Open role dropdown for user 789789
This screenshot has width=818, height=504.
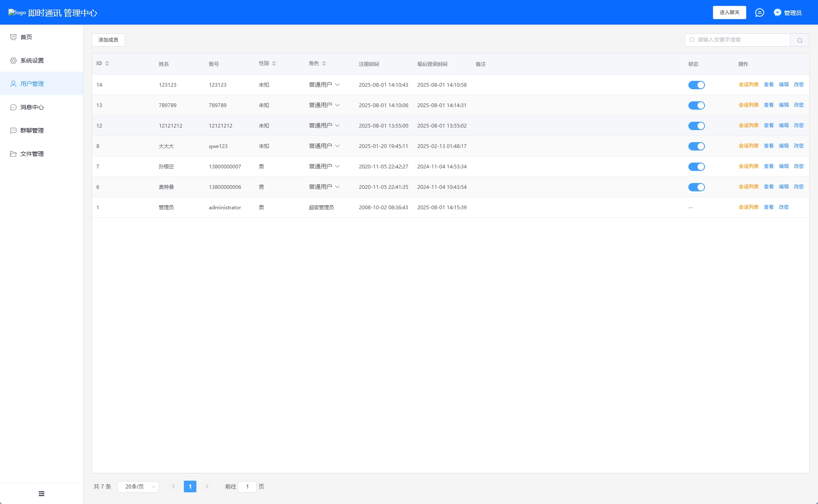click(324, 105)
